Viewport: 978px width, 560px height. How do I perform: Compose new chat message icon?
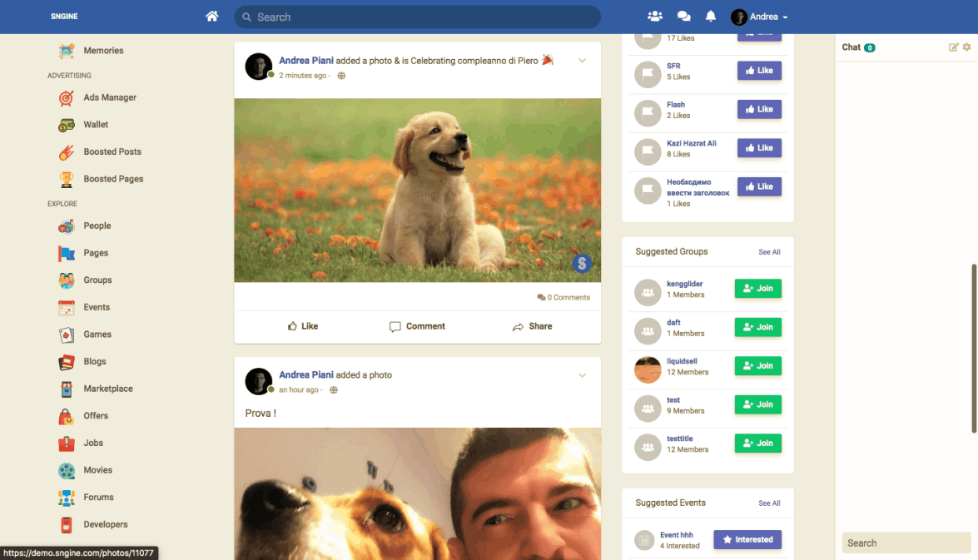tap(954, 47)
